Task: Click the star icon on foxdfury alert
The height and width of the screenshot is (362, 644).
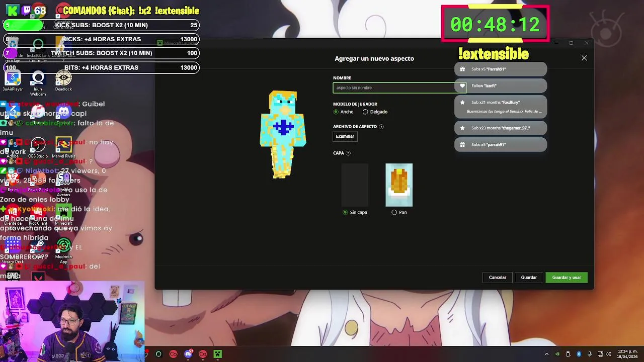Action: tap(462, 103)
